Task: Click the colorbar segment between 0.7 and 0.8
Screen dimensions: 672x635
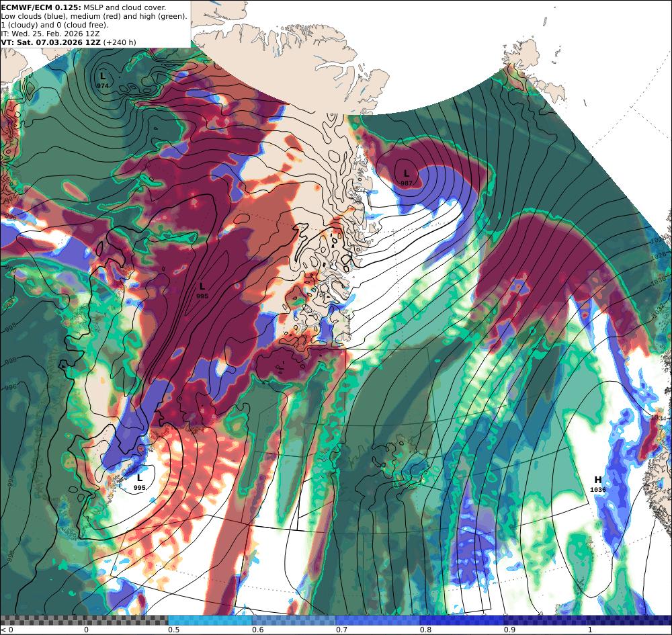Action: [378, 620]
